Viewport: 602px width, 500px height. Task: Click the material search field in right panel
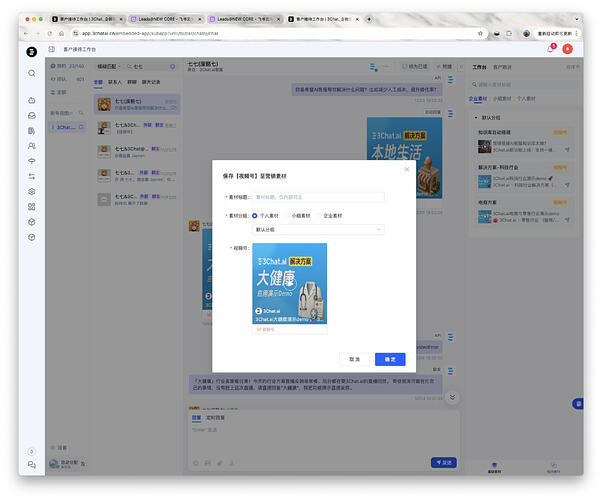pyautogui.click(x=524, y=84)
